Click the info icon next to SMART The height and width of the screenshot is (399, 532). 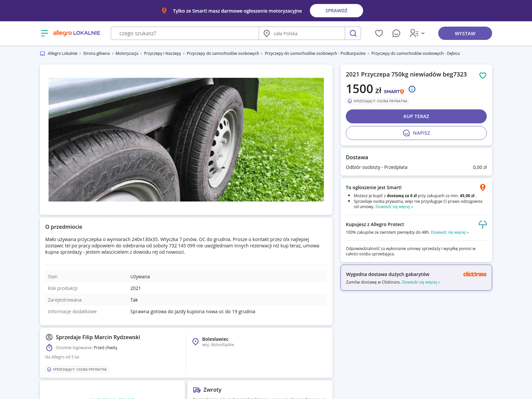tap(412, 89)
